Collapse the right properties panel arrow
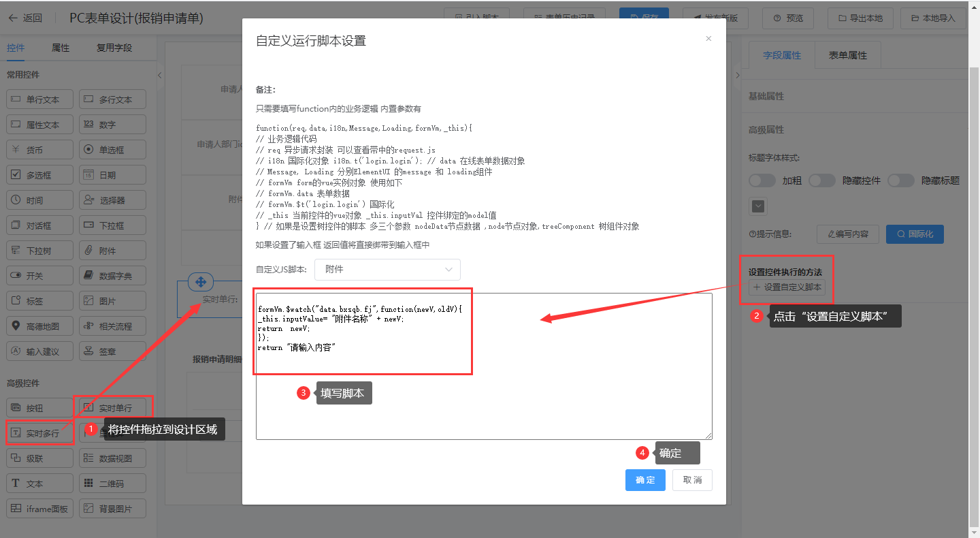 [x=738, y=75]
